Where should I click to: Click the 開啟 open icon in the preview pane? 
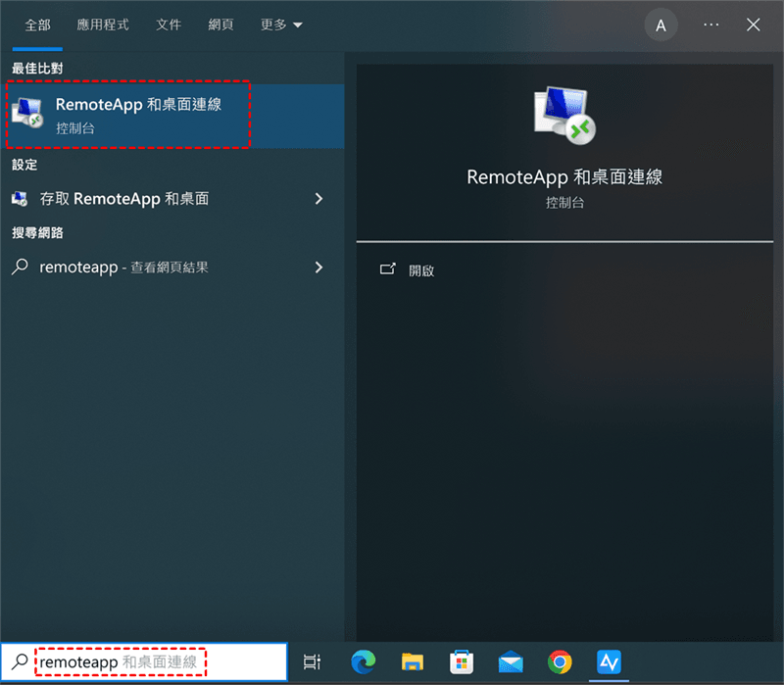click(387, 269)
